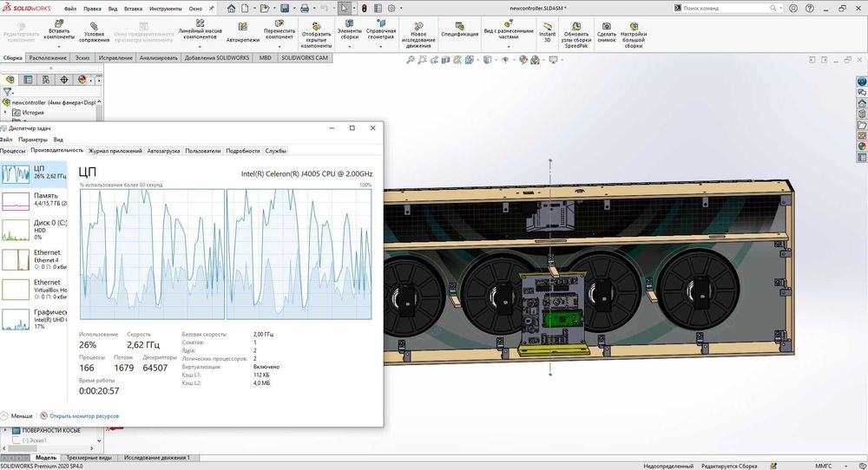
Task: Expand the История tree node
Action: point(6,112)
